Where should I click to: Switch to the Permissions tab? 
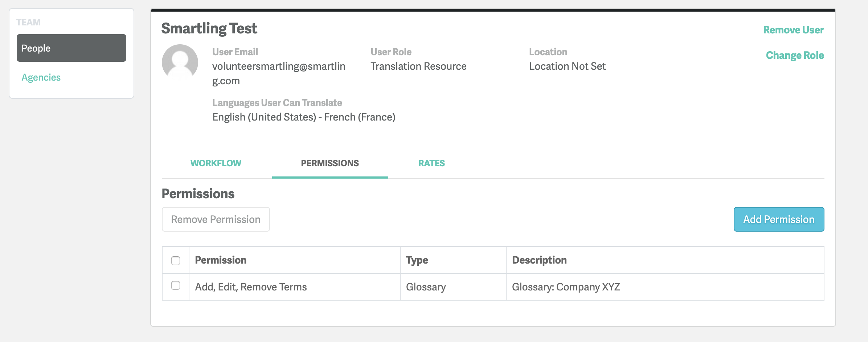(329, 163)
